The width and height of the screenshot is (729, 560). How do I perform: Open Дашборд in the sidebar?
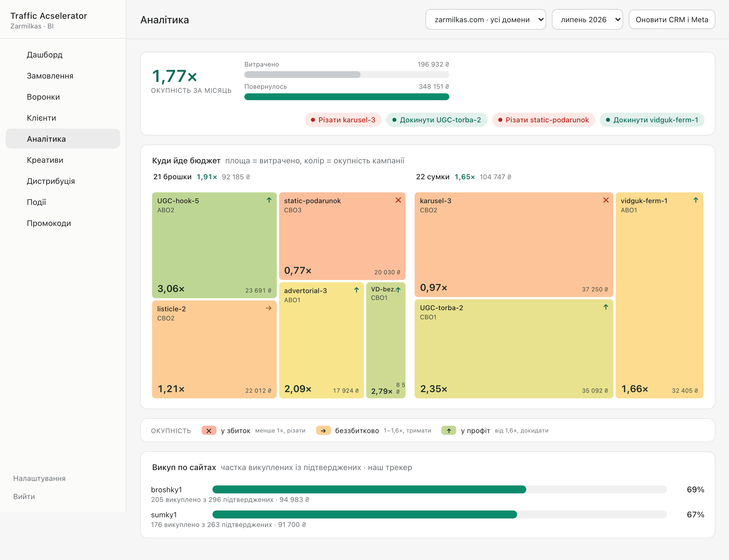pos(45,55)
